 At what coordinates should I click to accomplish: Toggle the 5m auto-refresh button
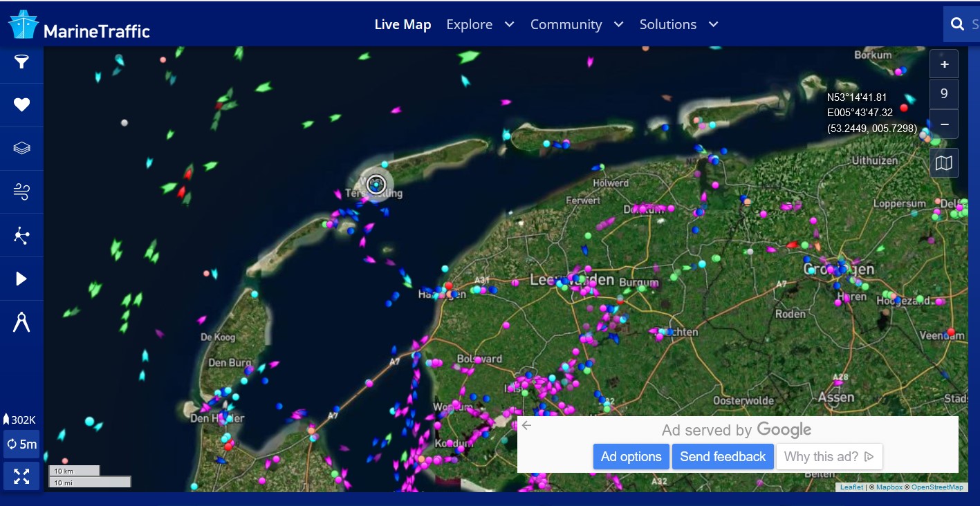coord(21,444)
